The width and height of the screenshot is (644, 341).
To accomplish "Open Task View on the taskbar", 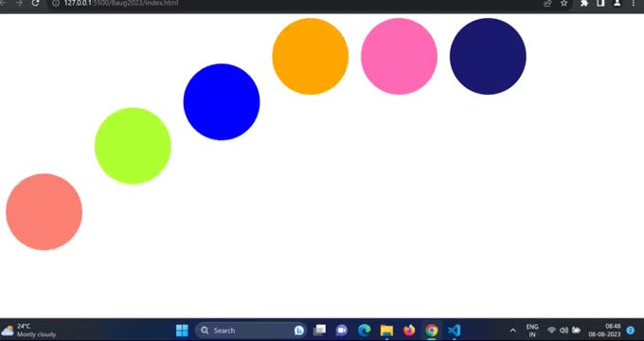I will [x=319, y=331].
